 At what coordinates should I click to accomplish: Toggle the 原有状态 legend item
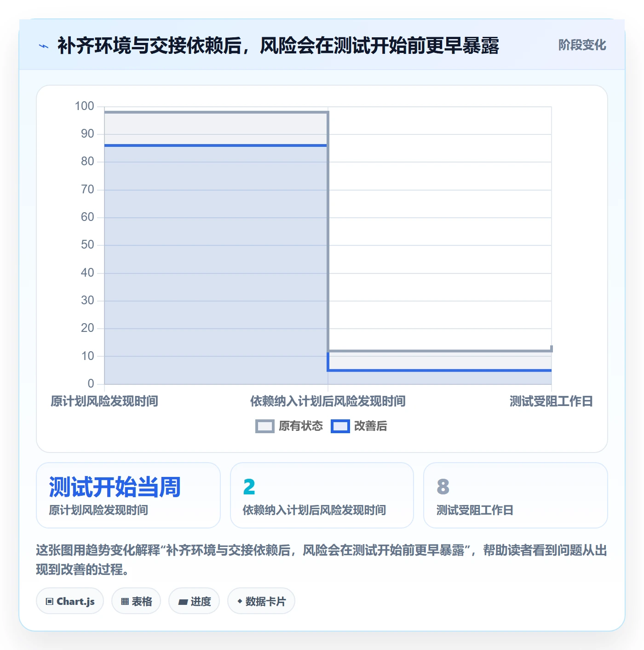(x=289, y=426)
